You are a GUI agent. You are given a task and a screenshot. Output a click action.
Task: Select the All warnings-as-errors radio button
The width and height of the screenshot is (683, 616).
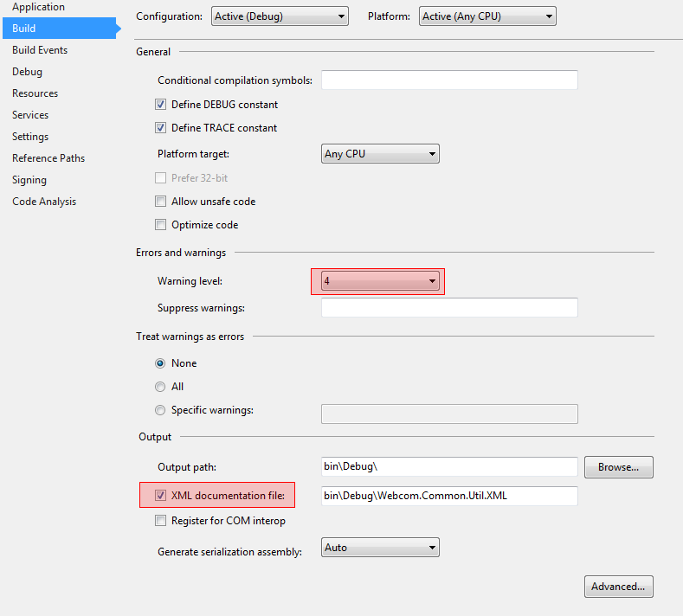tap(160, 387)
